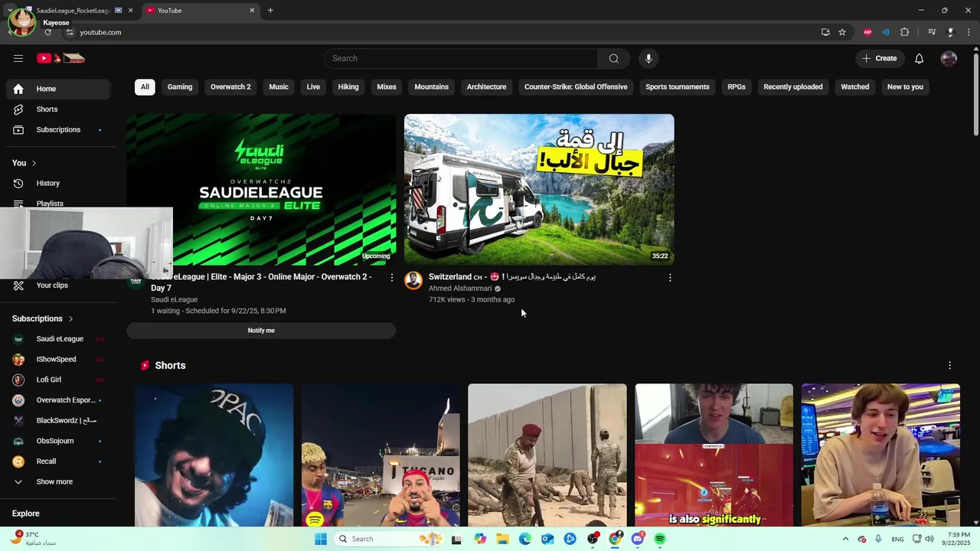Select the Overwatch 2 filter chip
The width and height of the screenshot is (980, 551).
tap(230, 87)
